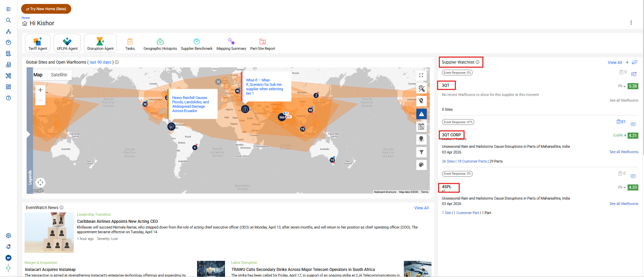
Task: Open What-If Scenario popup link
Action: click(x=264, y=87)
